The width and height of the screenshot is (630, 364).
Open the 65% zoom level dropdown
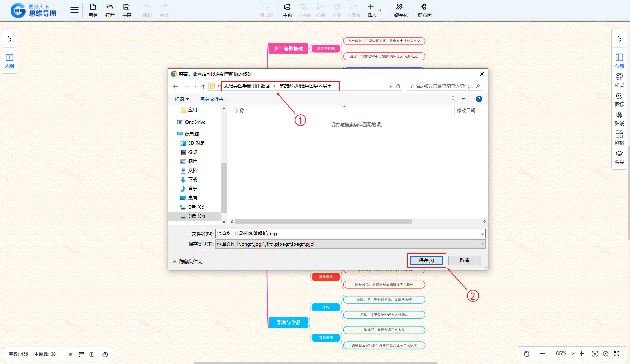point(565,354)
